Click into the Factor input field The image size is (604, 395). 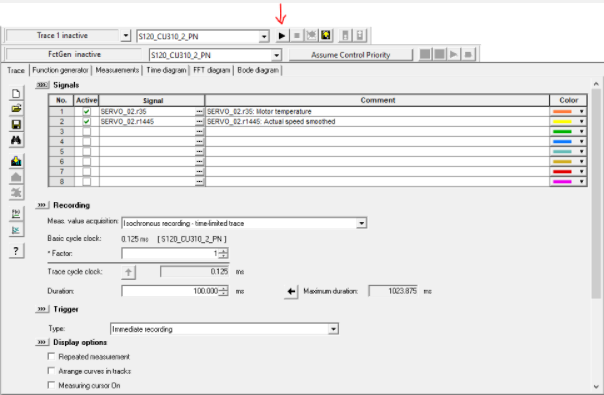tap(170, 253)
